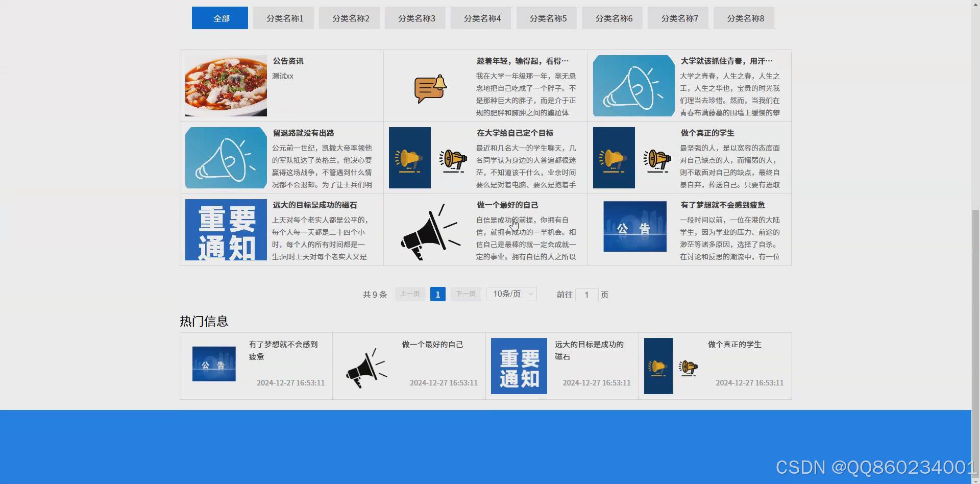Viewport: 980px width, 484px height.
Task: Open 做一个最好的自己 title in main list
Action: pos(507,205)
